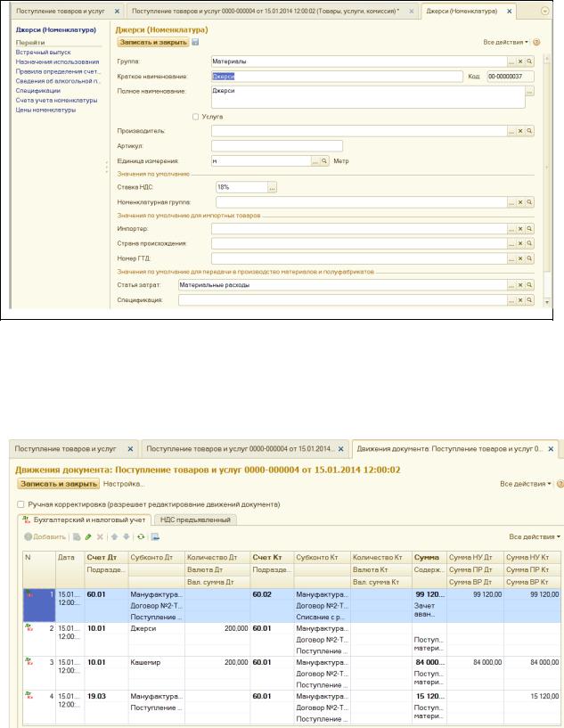Screen dimensions: 564x728
Task: Click the Код input field
Action: pyautogui.click(x=511, y=77)
